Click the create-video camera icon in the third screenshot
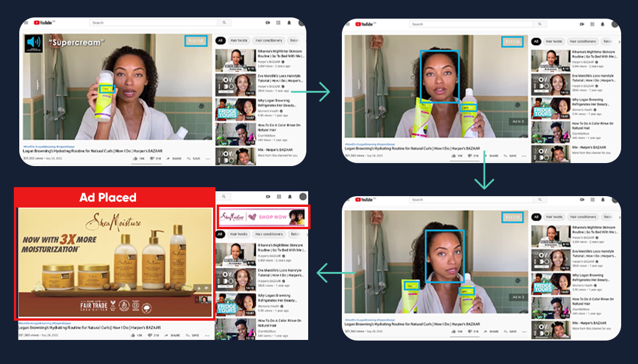 click(582, 200)
